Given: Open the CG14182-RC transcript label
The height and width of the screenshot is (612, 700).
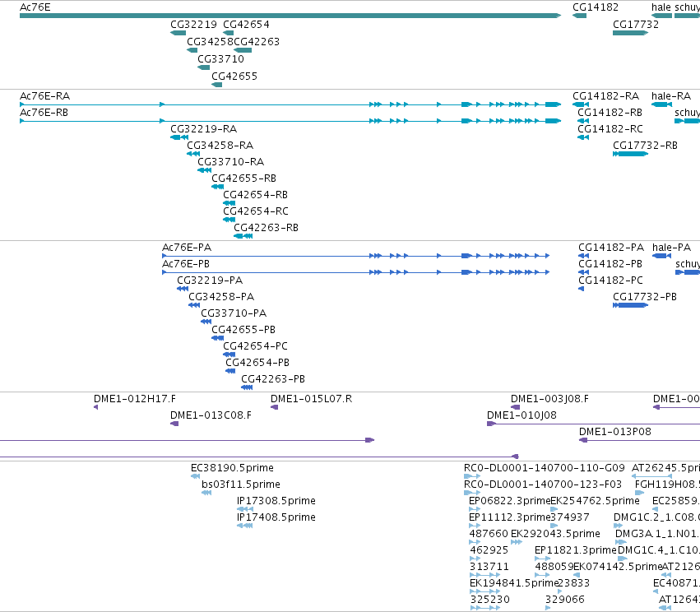Looking at the screenshot, I should tap(610, 129).
